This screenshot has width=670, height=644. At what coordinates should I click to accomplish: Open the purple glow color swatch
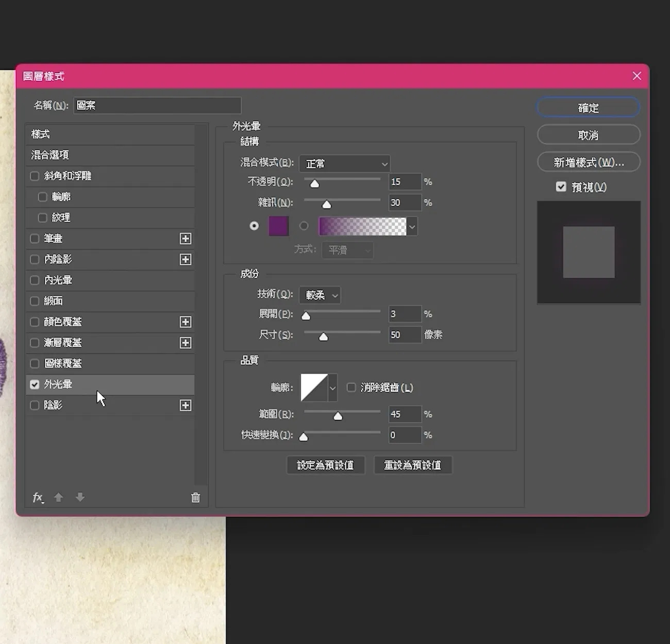pyautogui.click(x=279, y=226)
